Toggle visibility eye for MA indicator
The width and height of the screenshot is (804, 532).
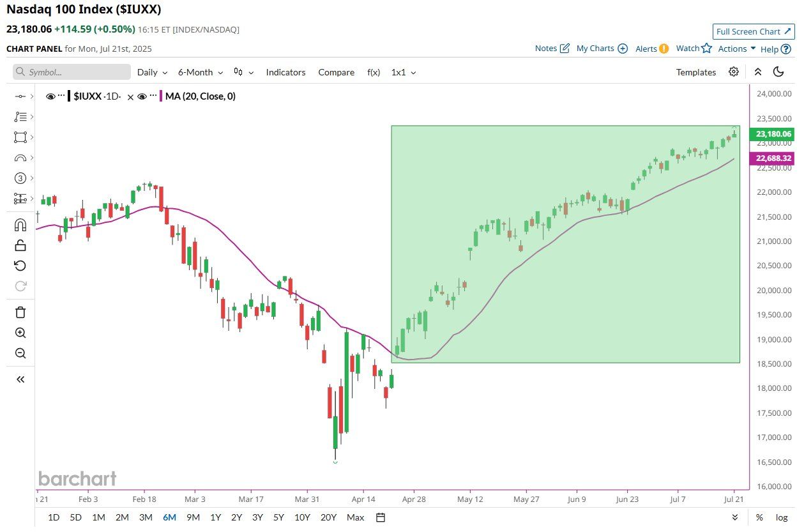(142, 96)
